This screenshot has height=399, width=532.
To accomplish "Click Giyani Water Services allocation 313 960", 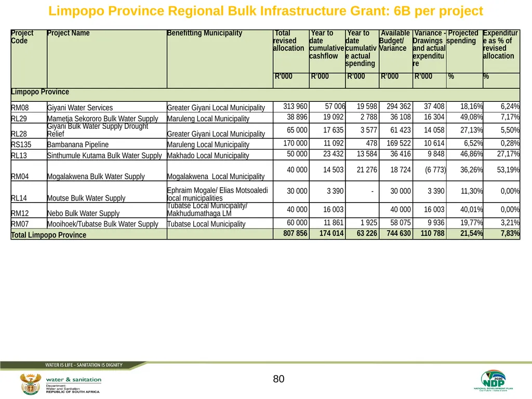I will coord(295,106).
